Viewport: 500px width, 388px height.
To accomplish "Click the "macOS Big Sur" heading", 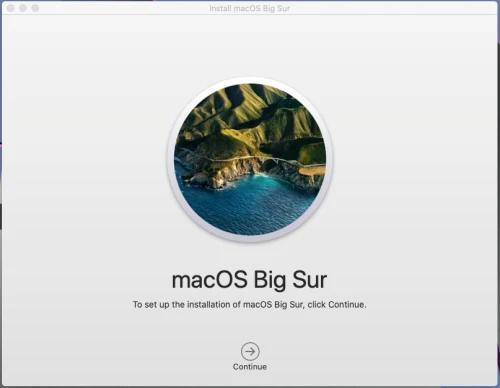I will (249, 280).
